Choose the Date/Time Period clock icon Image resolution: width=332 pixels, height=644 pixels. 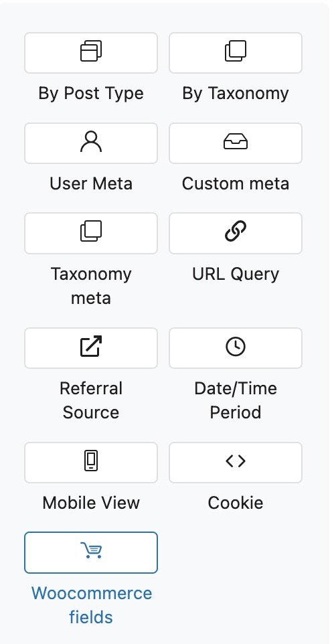236,346
